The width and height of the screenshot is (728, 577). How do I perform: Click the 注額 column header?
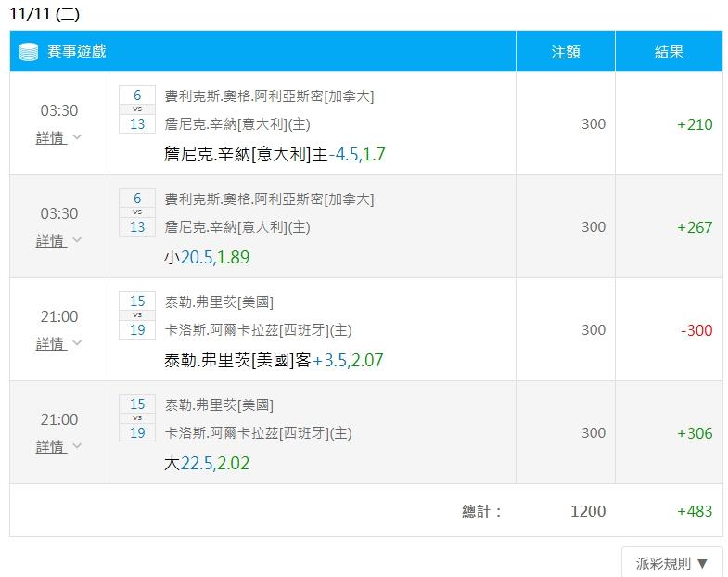[566, 52]
